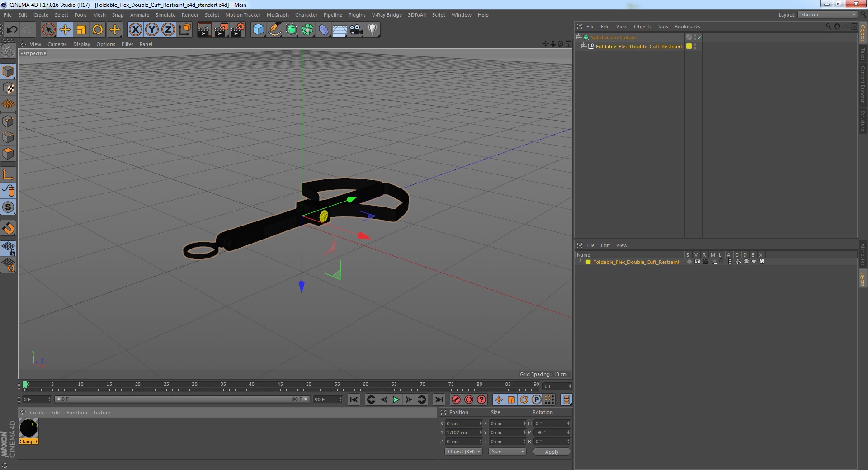Select Subdivision Surface object in tree
868x470 pixels.
pyautogui.click(x=613, y=38)
